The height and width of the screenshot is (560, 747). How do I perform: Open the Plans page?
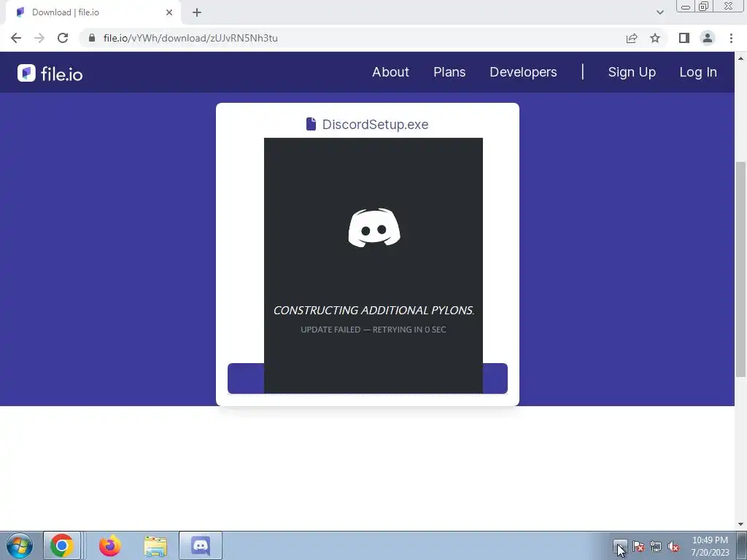[x=449, y=72]
